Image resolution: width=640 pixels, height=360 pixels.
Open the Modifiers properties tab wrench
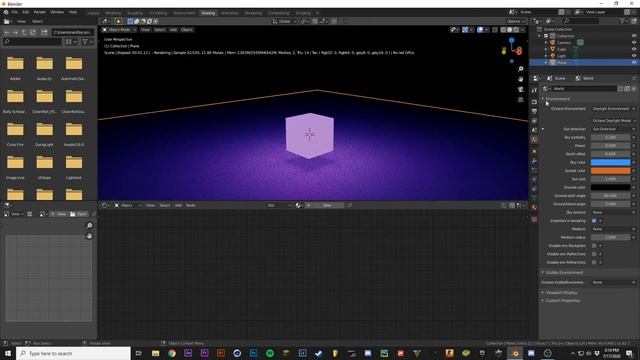[x=534, y=161]
